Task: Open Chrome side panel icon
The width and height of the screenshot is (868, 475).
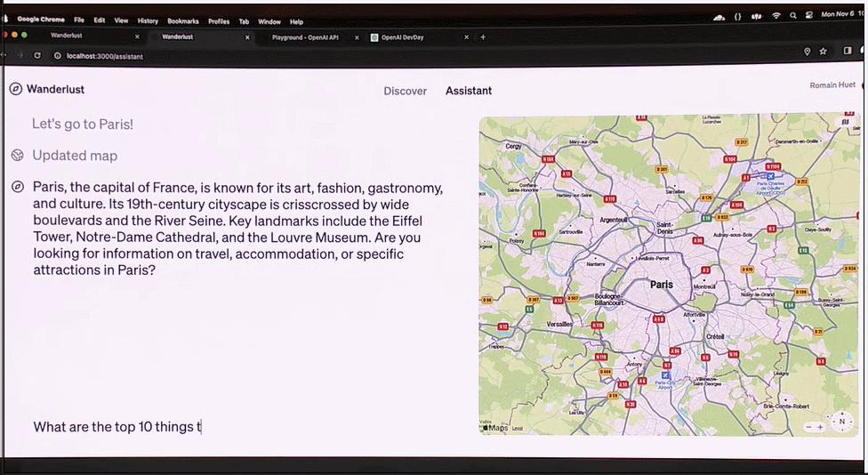Action: [848, 52]
